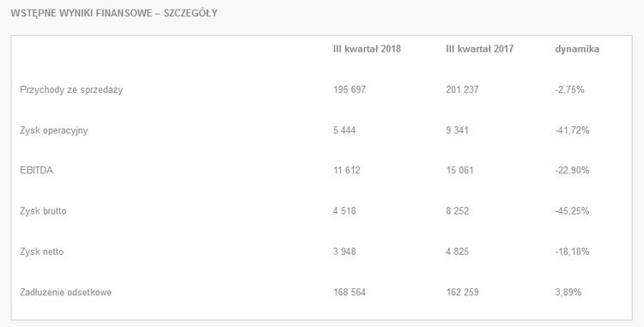The image size is (644, 327).
Task: Click the heading Wstępne wyniki finansowe – szczegóły
Action: (x=113, y=14)
